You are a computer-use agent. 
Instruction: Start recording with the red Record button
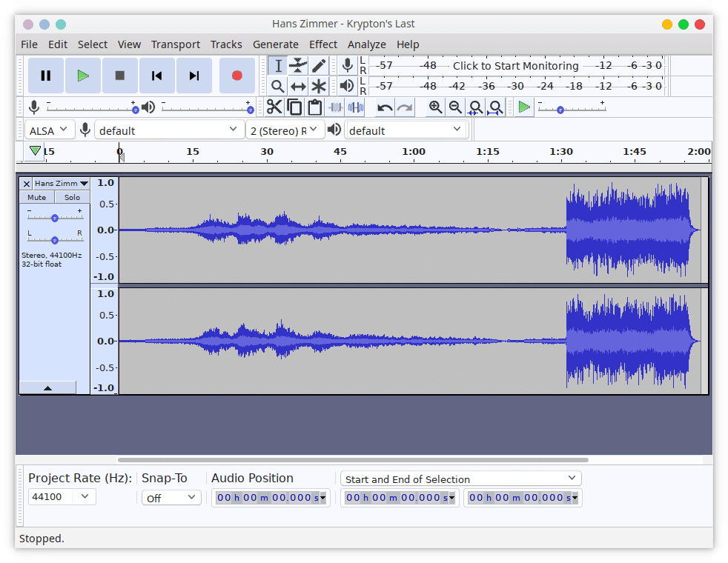[236, 76]
